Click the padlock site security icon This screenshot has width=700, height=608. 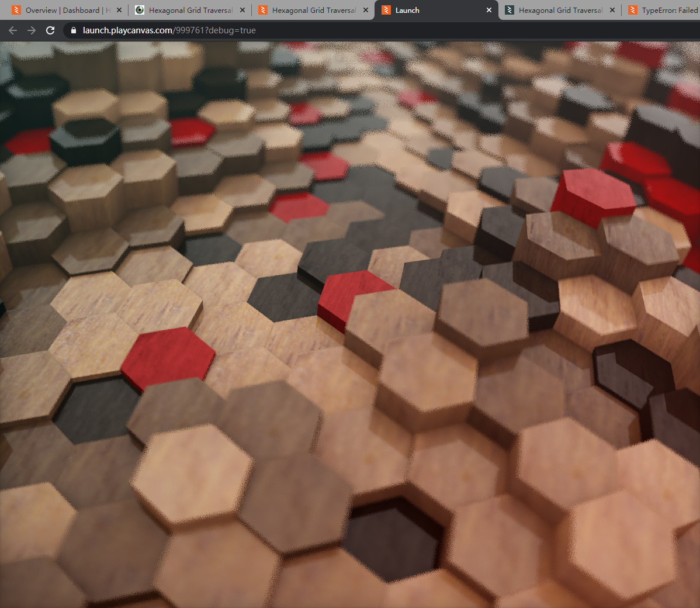click(72, 30)
